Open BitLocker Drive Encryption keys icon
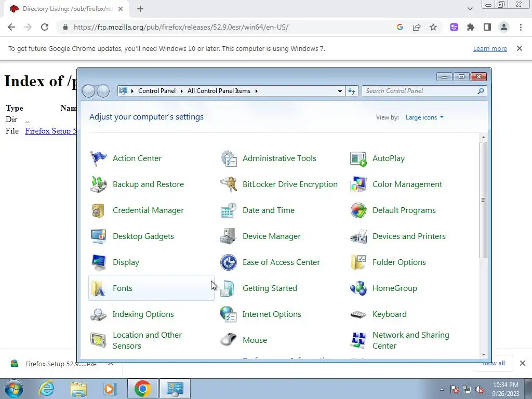The image size is (532, 399). coord(229,184)
